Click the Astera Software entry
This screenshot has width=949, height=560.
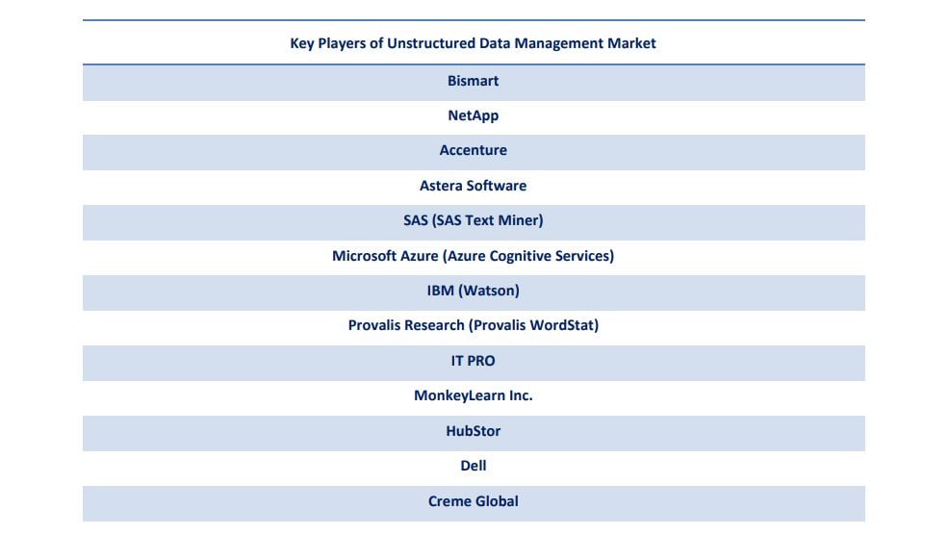(x=474, y=186)
